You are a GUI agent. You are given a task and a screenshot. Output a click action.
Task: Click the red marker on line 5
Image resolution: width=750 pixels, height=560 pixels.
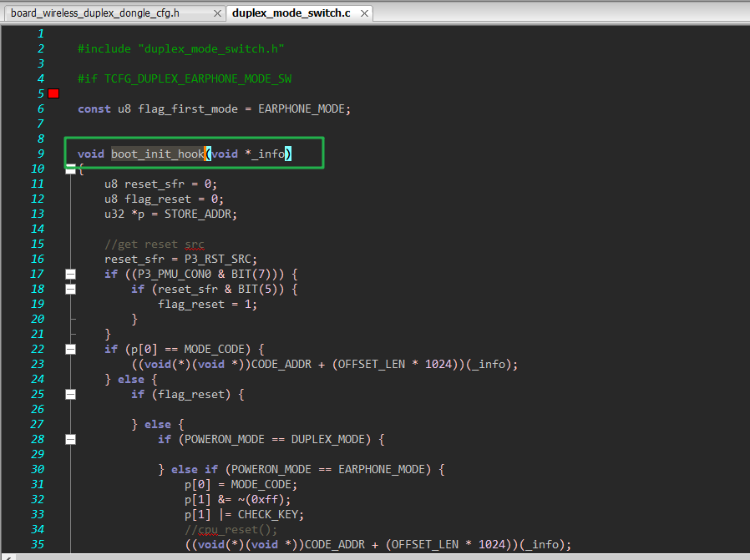53,93
